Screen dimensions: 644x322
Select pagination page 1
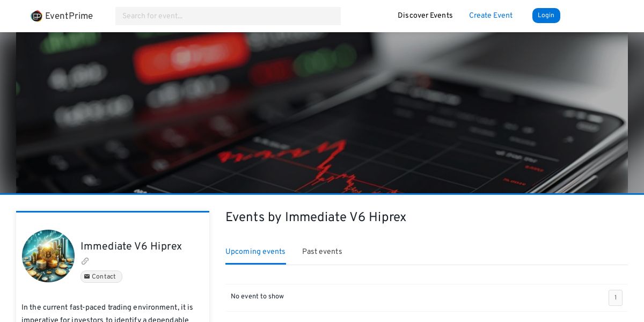point(616,298)
